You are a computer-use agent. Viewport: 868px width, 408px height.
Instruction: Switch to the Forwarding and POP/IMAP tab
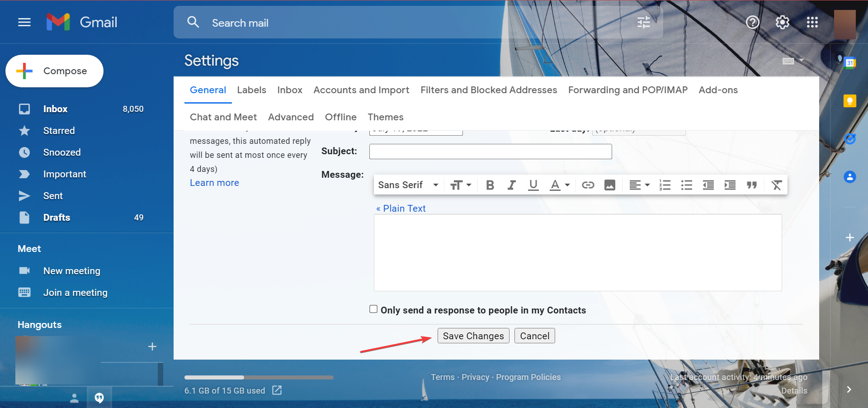tap(627, 90)
